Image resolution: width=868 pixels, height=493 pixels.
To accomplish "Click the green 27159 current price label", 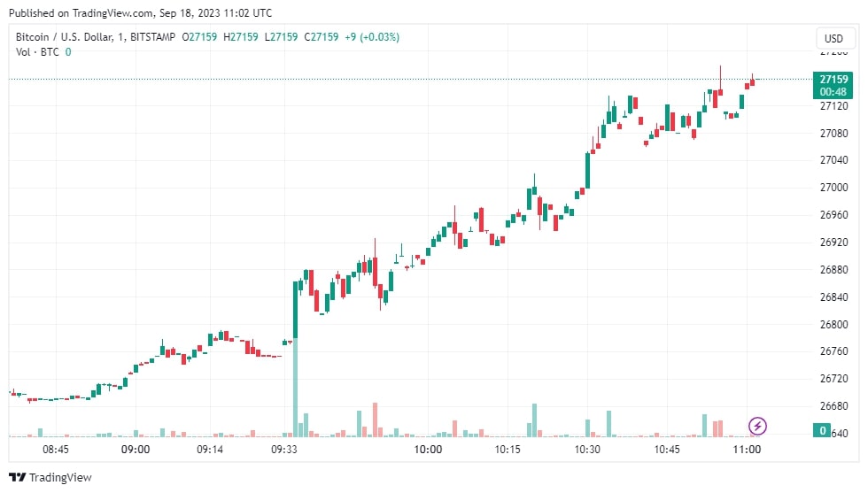I will click(833, 79).
